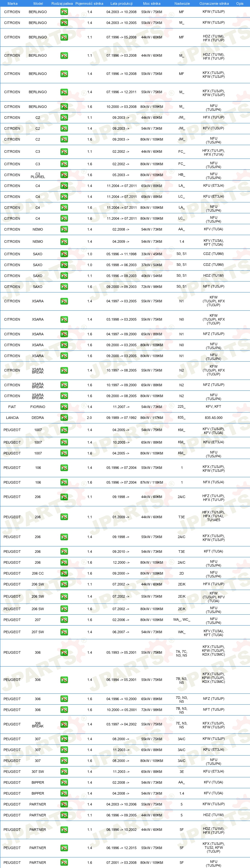The height and width of the screenshot is (868, 250).
Task: Click fuel icon in PEUGEOT PARTNER 07.2001 row
Action: (64, 863)
